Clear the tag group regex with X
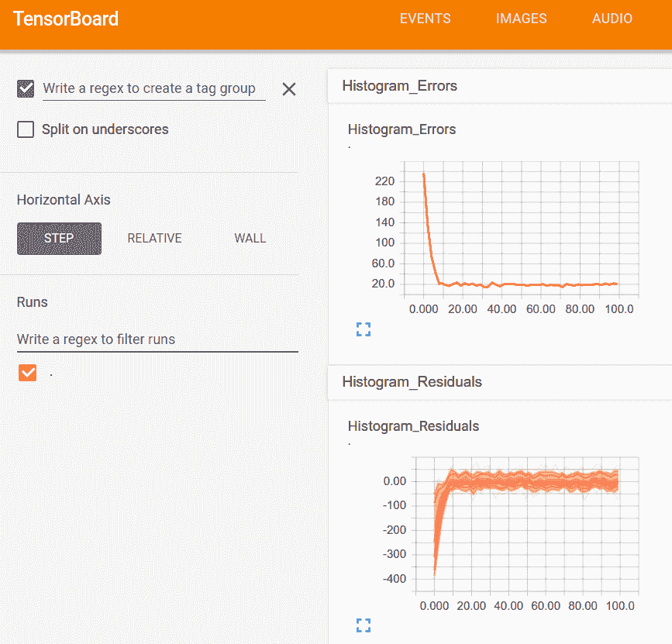 point(289,89)
